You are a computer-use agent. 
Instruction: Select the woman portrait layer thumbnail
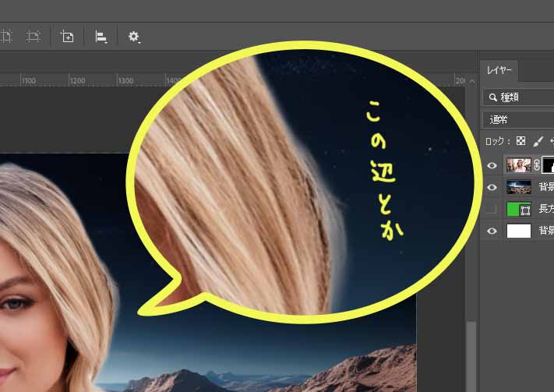click(518, 165)
